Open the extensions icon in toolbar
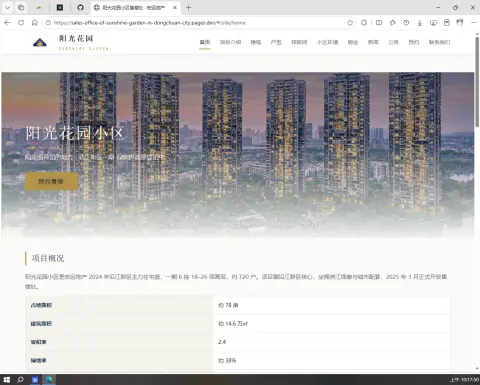Screen dimensions: 480x385 click(x=364, y=23)
